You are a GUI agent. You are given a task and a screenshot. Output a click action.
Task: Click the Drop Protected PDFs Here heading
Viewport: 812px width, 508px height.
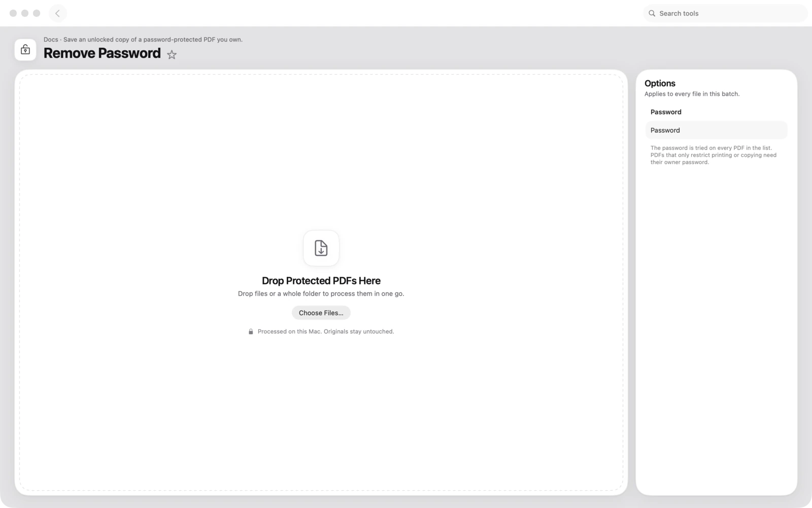point(321,281)
